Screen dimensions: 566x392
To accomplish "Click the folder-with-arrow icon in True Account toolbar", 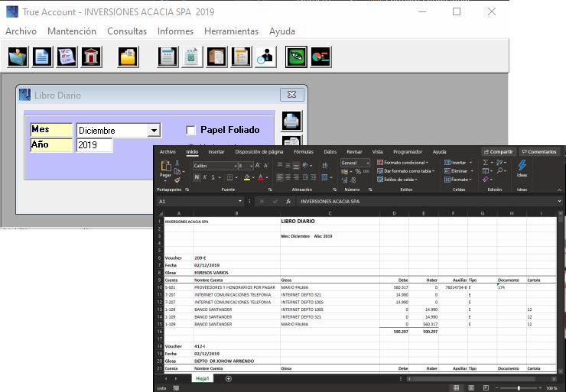I will pyautogui.click(x=18, y=57).
